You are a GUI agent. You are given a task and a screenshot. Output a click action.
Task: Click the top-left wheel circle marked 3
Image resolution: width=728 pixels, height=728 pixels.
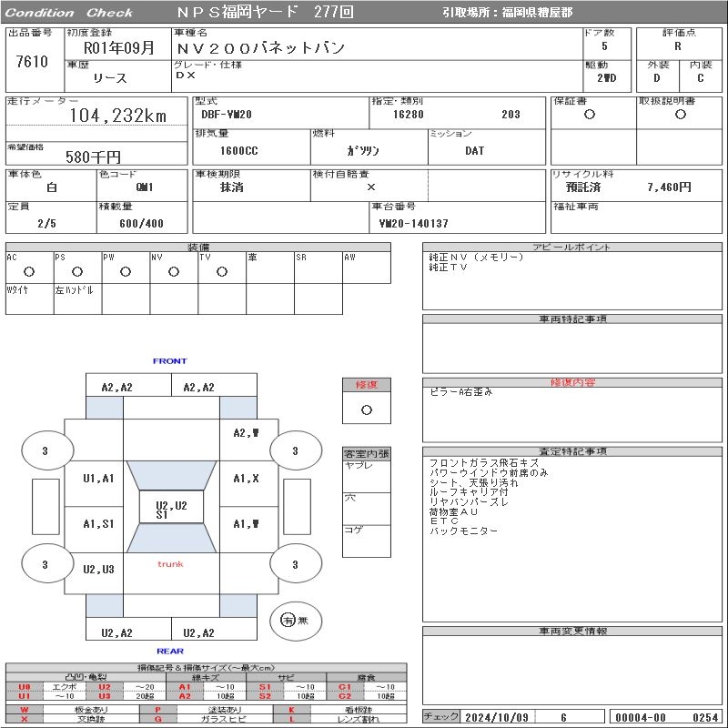point(45,450)
